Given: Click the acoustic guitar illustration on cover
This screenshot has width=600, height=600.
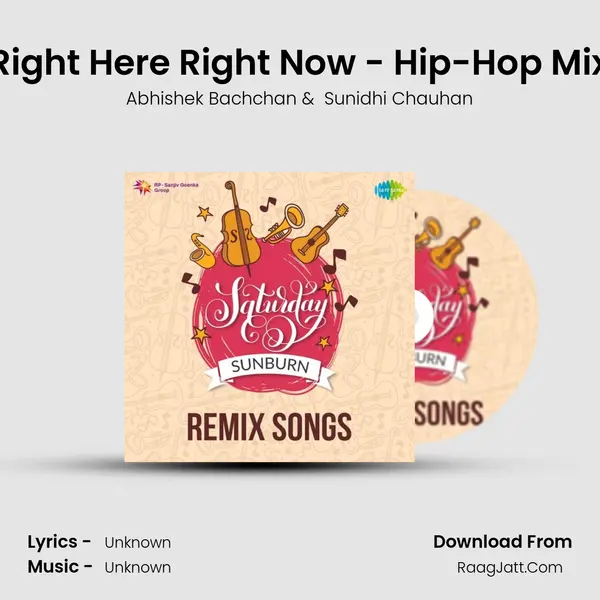Looking at the screenshot, I should click(x=319, y=234).
